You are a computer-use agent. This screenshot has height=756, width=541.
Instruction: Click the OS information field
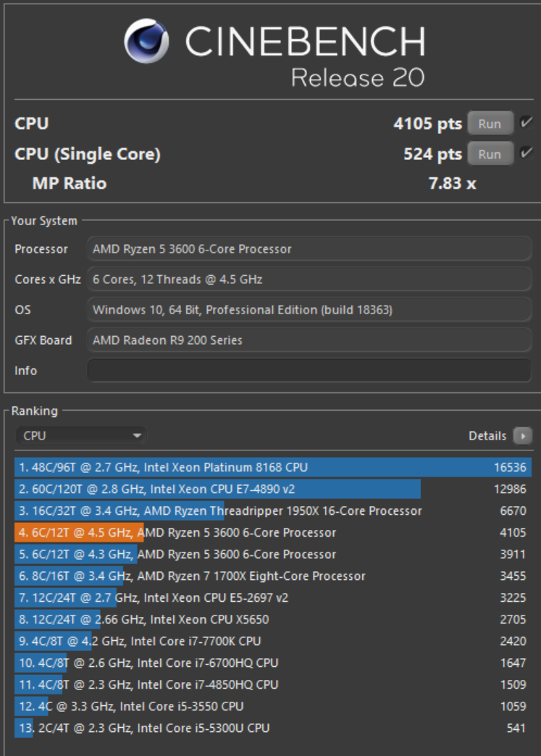click(x=309, y=310)
